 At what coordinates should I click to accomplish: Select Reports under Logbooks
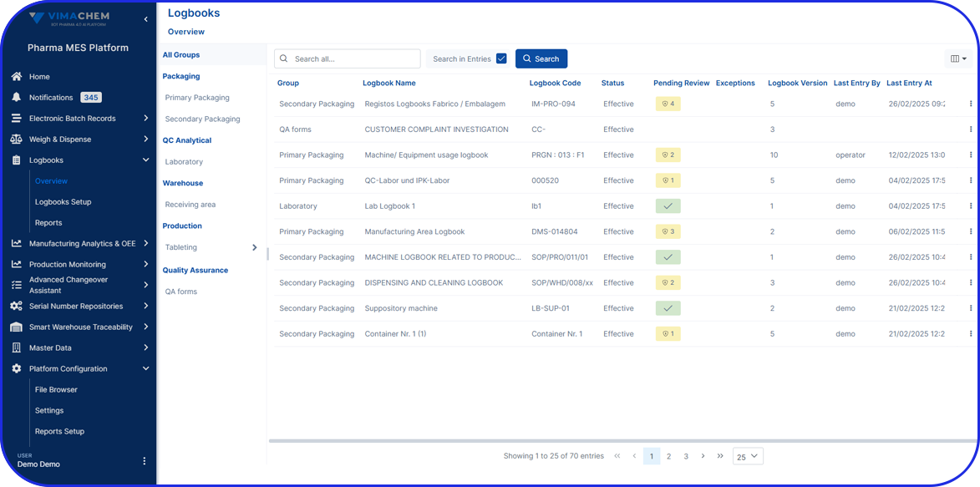[48, 223]
